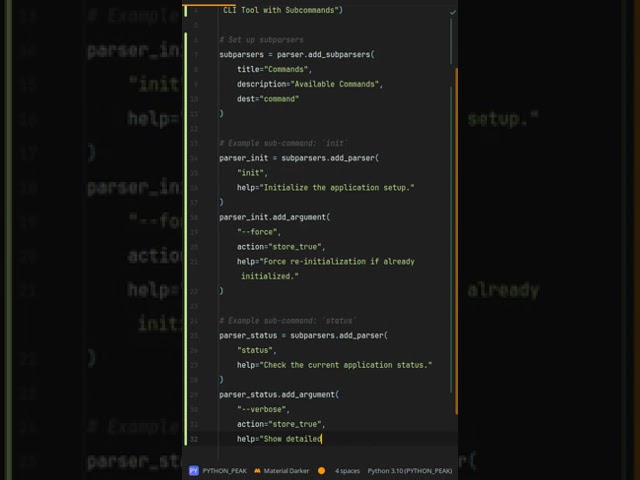Click the '"status",' string line
Viewport: 640px width, 480px height.
[x=257, y=350]
